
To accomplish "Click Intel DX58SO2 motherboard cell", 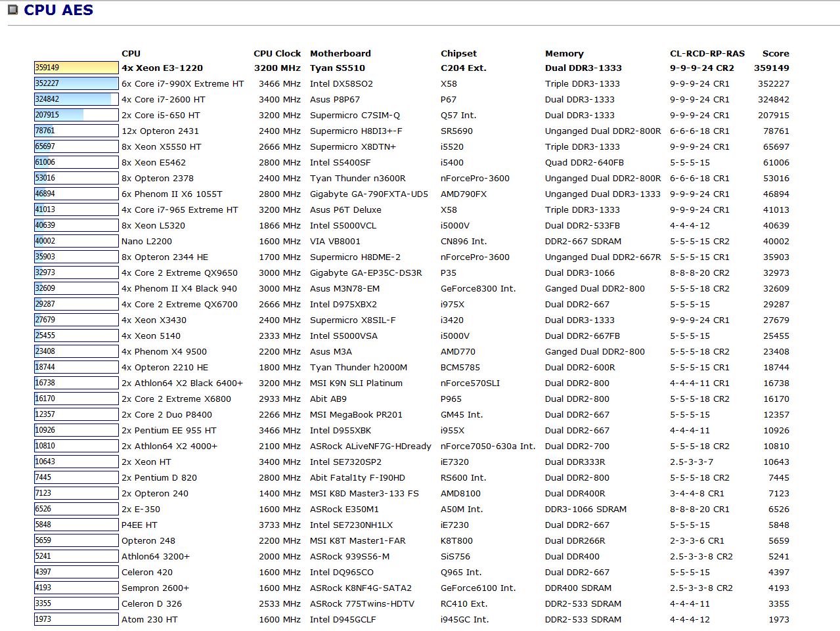I will [x=342, y=83].
